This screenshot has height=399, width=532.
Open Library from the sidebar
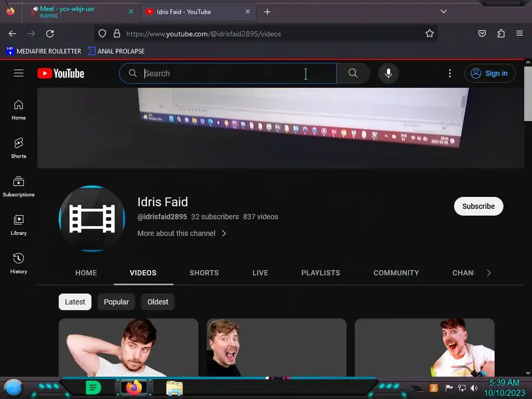point(19,225)
